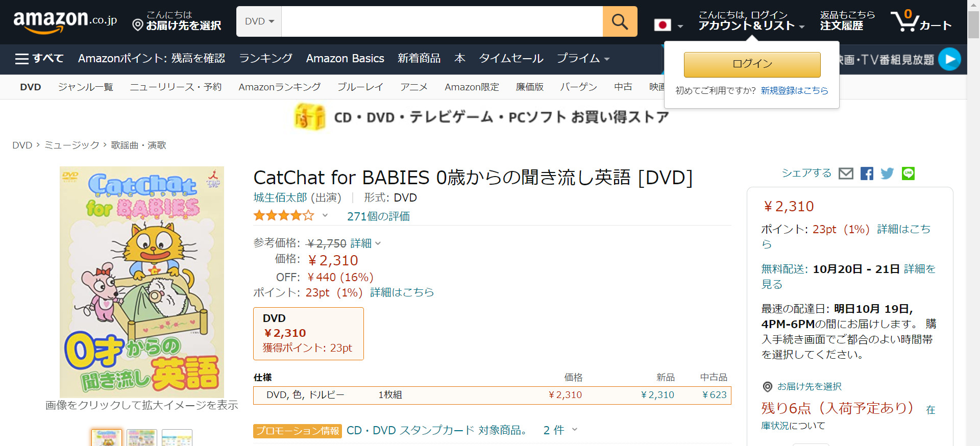The image size is (980, 446).
Task: Open Amazonポイント: 残高を確認
Action: (152, 59)
